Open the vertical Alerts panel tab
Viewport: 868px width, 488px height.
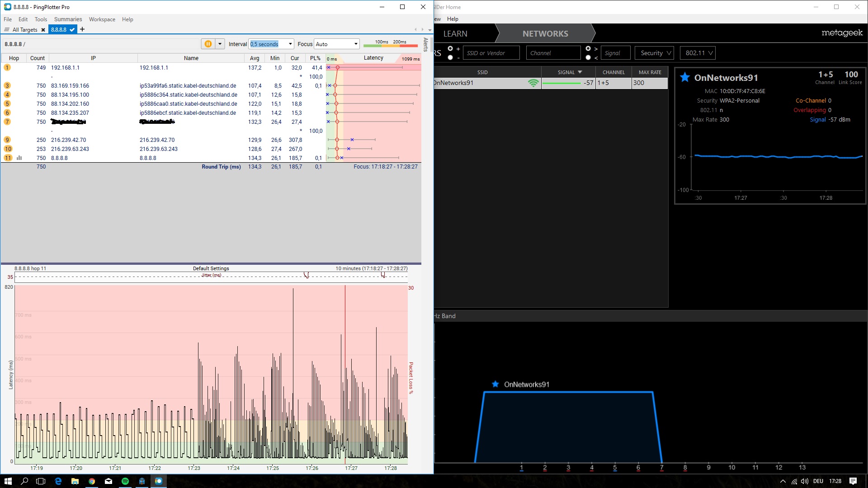[x=425, y=44]
